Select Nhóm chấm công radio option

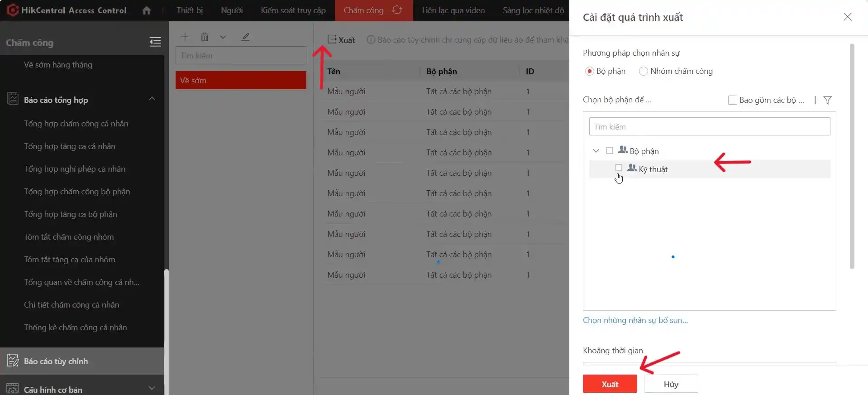point(643,71)
